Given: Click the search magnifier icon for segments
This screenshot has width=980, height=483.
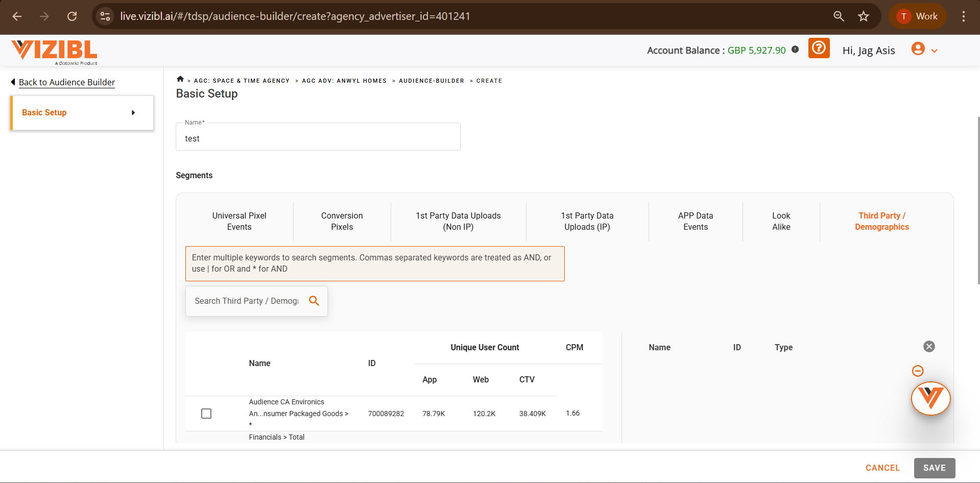Looking at the screenshot, I should 314,301.
